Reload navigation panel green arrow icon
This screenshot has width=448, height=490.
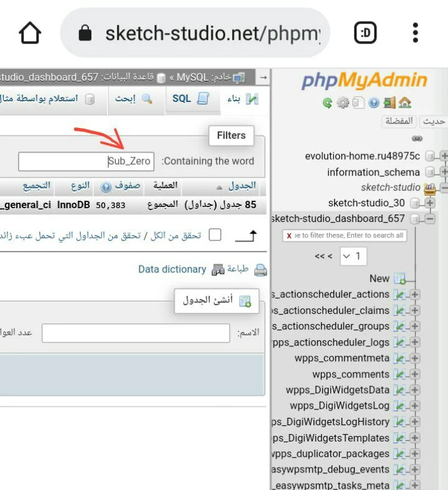tap(327, 103)
